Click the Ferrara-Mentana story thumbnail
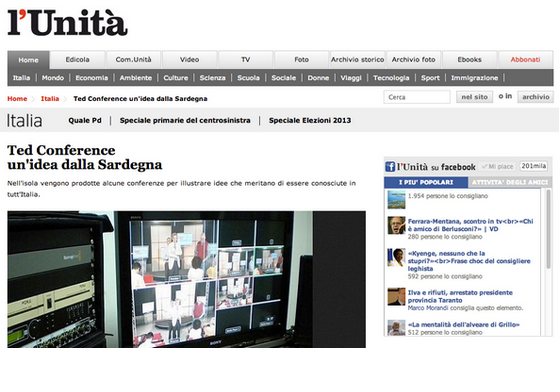The image size is (560, 392). pos(396,225)
